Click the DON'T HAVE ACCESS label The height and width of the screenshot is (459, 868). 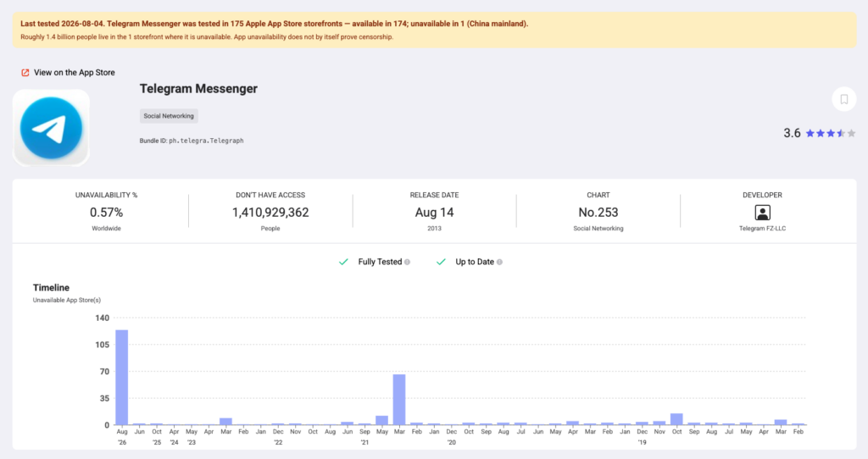click(x=270, y=196)
